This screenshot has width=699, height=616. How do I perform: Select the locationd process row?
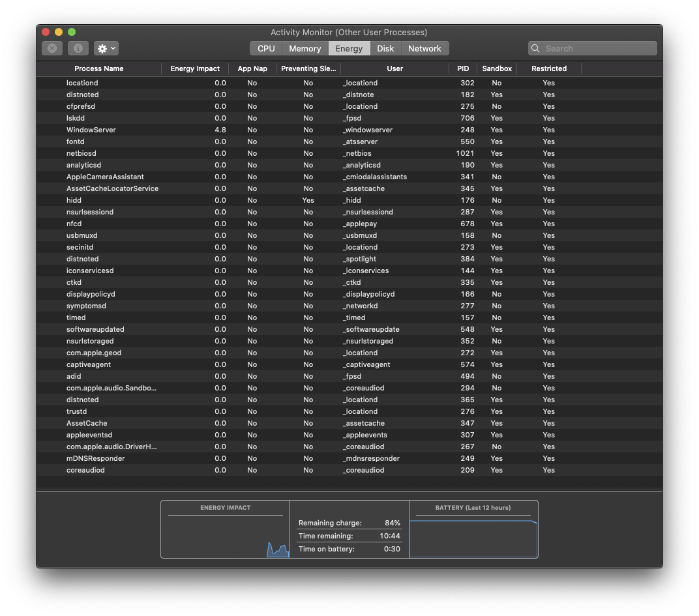point(349,83)
